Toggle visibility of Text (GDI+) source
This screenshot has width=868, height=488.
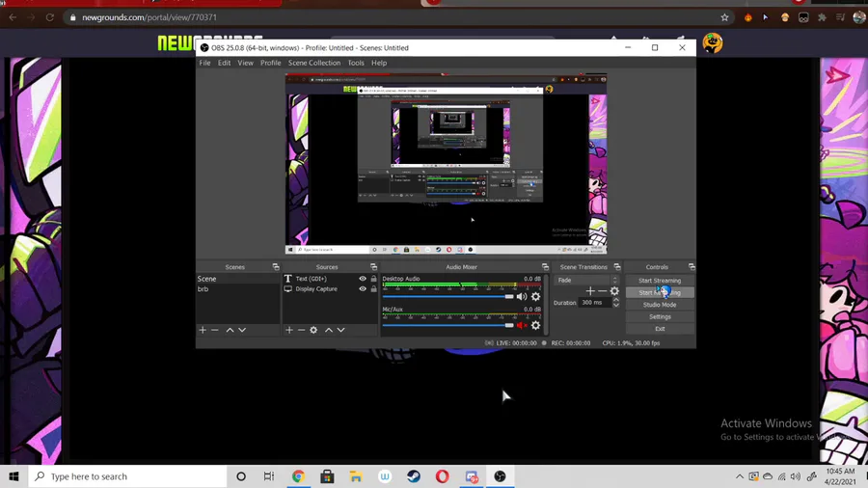(363, 279)
